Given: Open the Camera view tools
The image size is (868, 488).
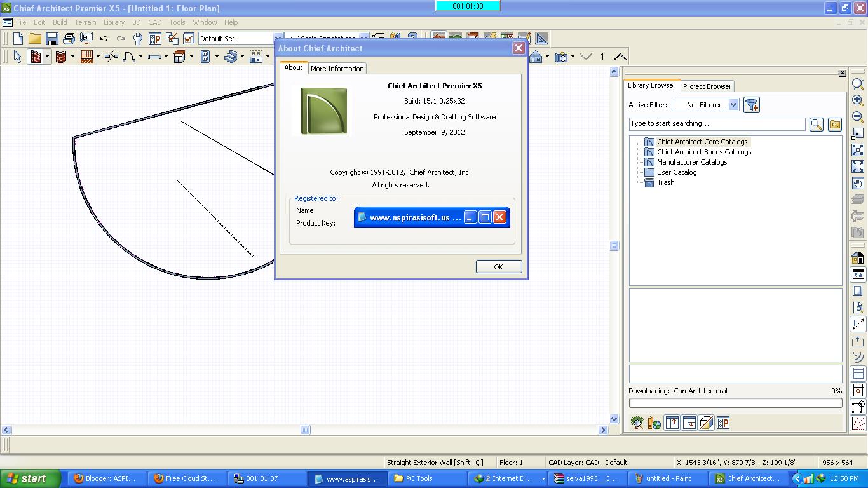Looking at the screenshot, I should (x=561, y=57).
